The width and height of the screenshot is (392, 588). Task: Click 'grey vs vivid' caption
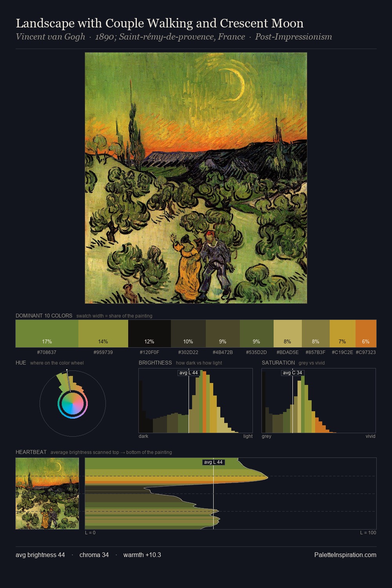[312, 363]
